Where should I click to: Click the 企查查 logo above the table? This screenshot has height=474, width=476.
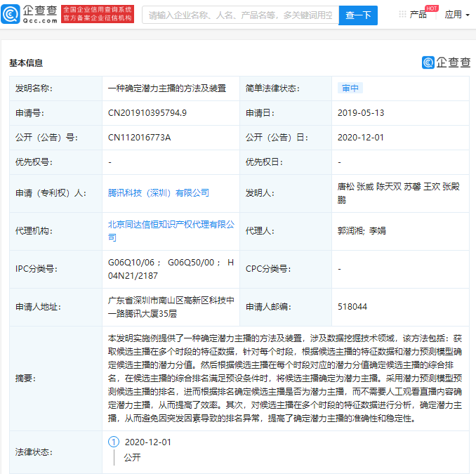447,62
